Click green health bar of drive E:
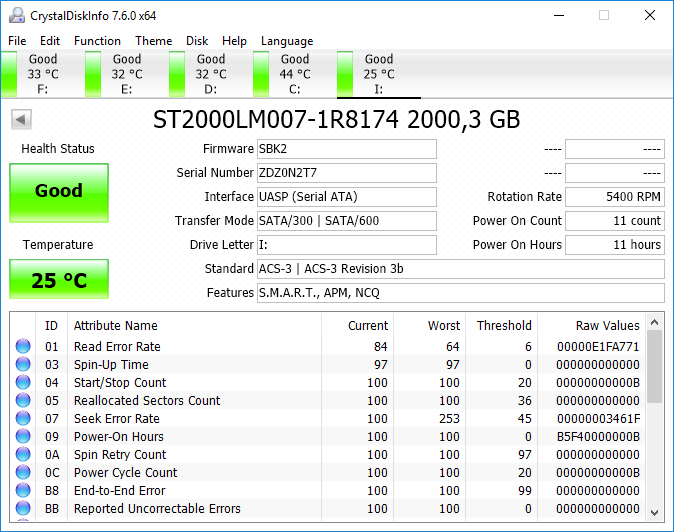This screenshot has height=532, width=674. point(93,74)
